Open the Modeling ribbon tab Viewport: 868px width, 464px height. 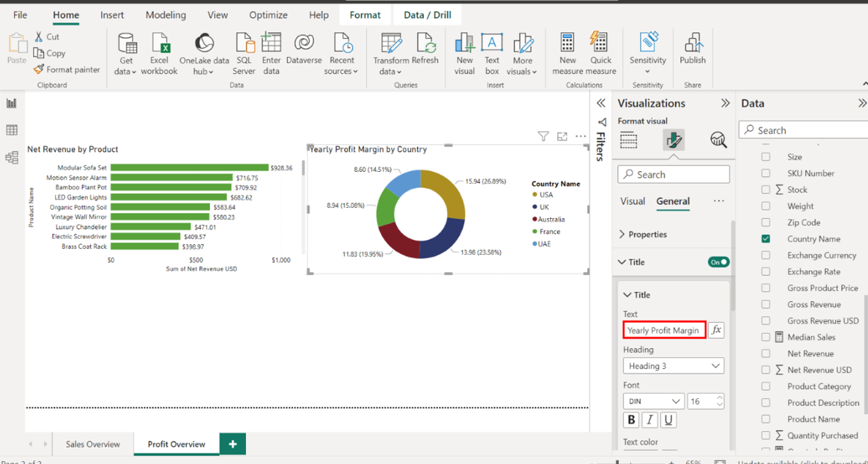(165, 15)
